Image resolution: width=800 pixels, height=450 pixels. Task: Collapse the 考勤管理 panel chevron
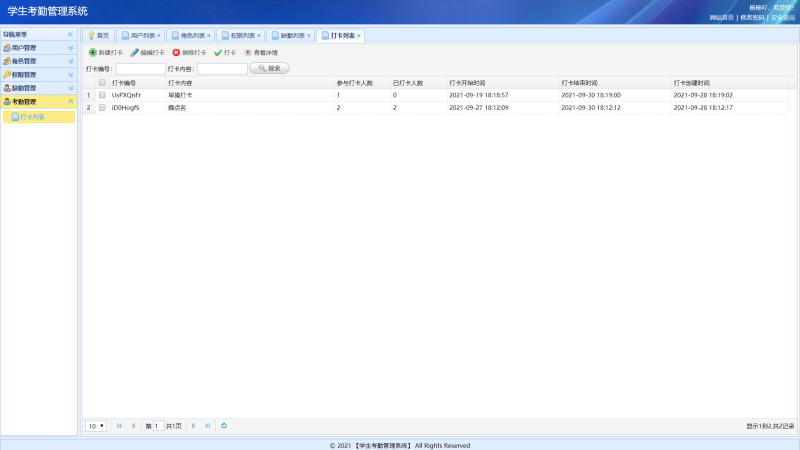[x=71, y=102]
